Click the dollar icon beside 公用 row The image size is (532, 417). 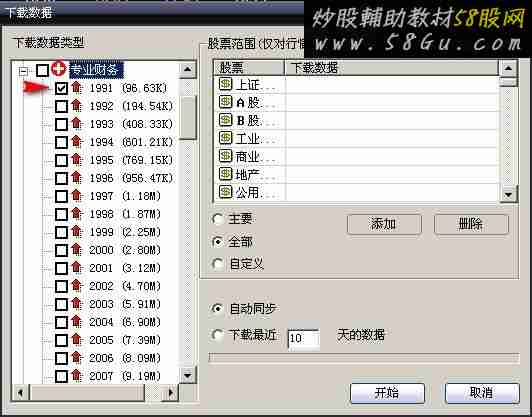226,192
